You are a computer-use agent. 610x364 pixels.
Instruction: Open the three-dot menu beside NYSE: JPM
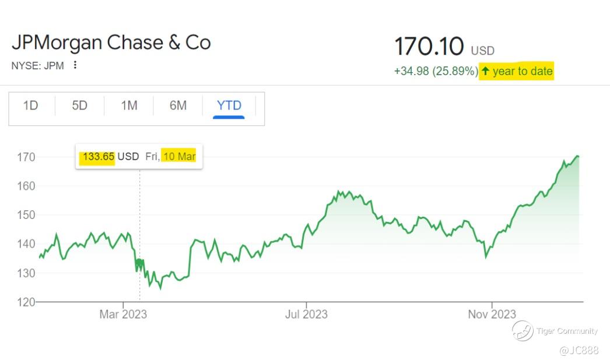pos(75,65)
